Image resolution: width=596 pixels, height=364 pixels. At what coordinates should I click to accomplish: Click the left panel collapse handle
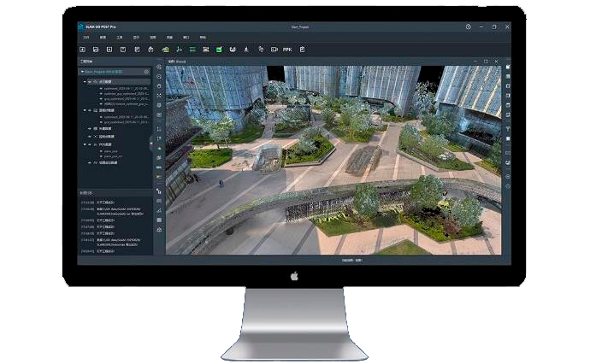click(152, 142)
